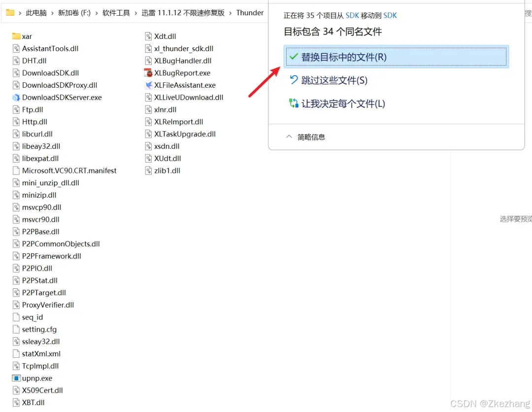Click the DHT.dll file icon
532x412 pixels.
[x=16, y=61]
